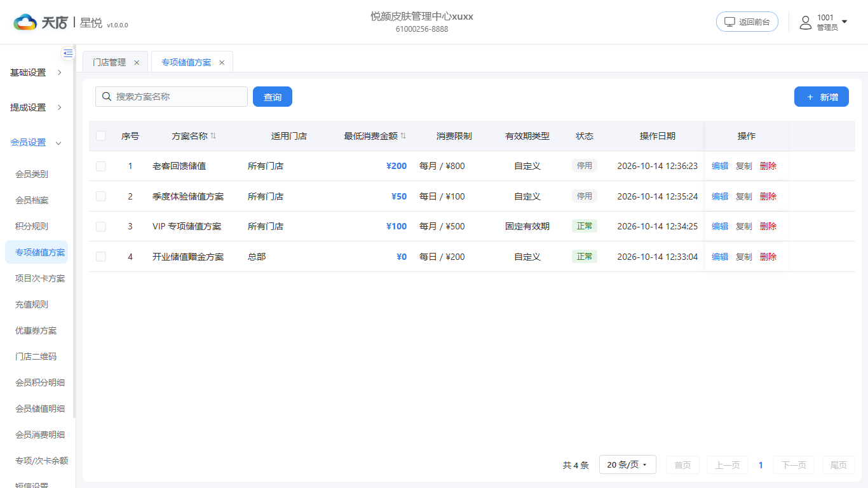The width and height of the screenshot is (868, 488).
Task: Click the user avatar icon
Action: 806,23
